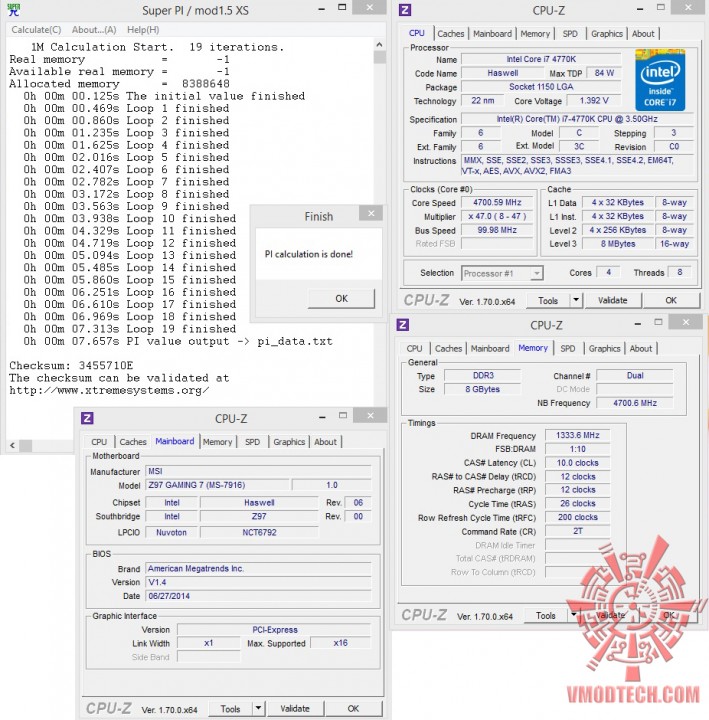
Task: Select About tab in Memory window
Action: pos(641,349)
